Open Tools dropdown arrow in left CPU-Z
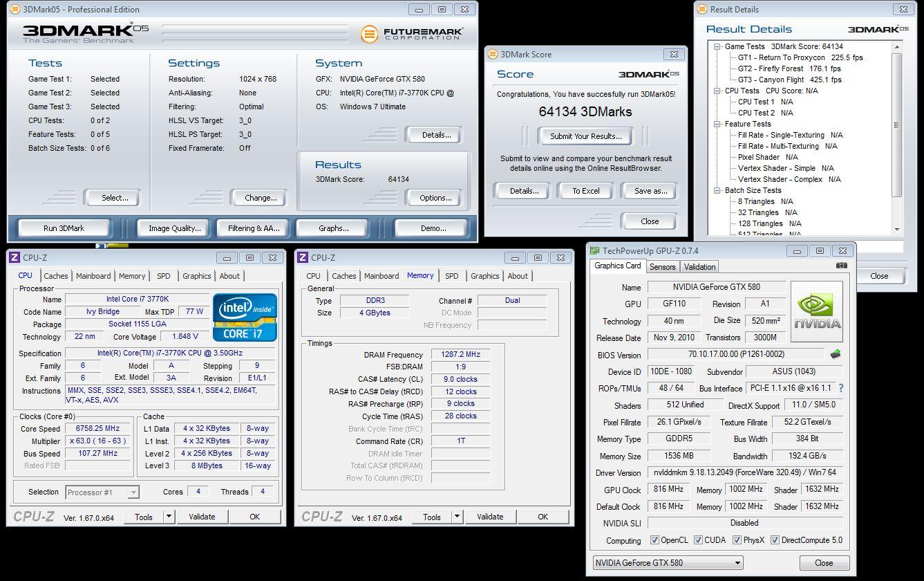The image size is (924, 581). click(169, 517)
